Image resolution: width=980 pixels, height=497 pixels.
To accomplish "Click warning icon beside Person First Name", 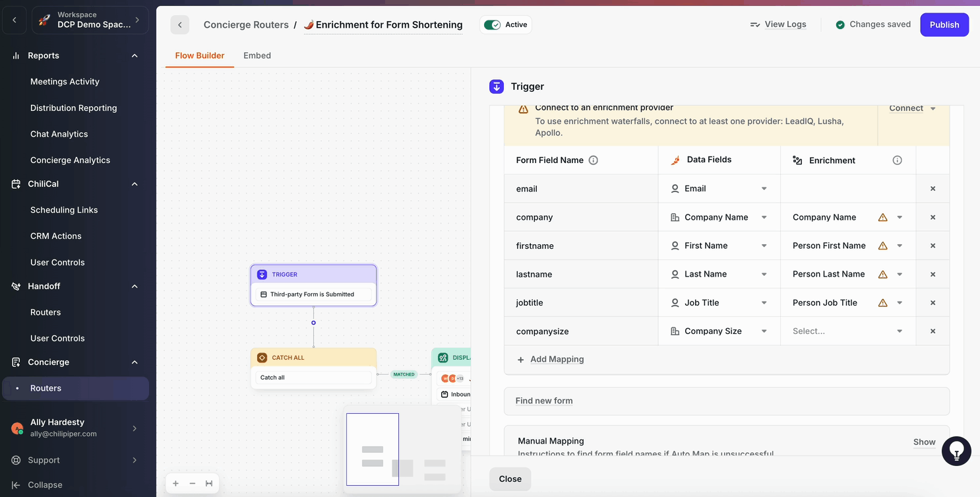I will coord(882,246).
